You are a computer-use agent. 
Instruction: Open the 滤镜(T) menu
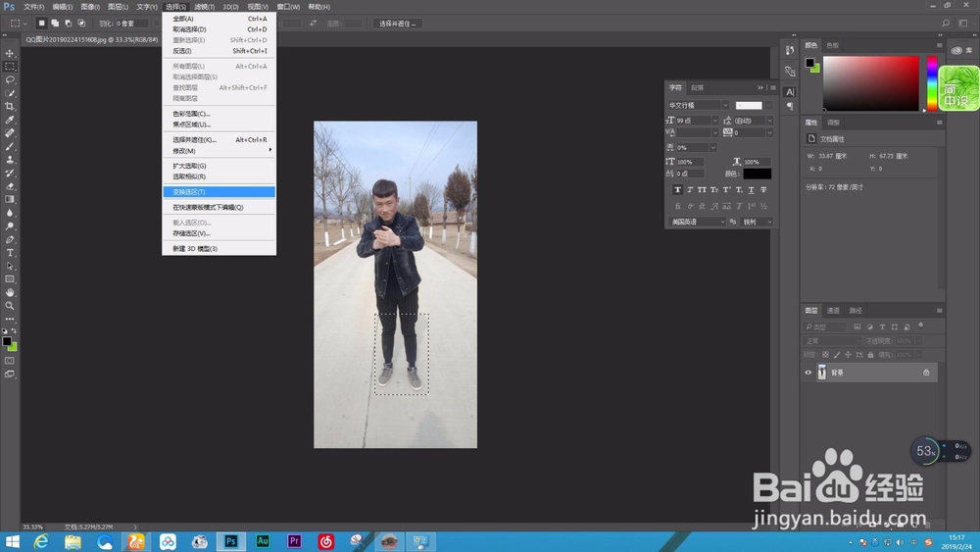[204, 7]
